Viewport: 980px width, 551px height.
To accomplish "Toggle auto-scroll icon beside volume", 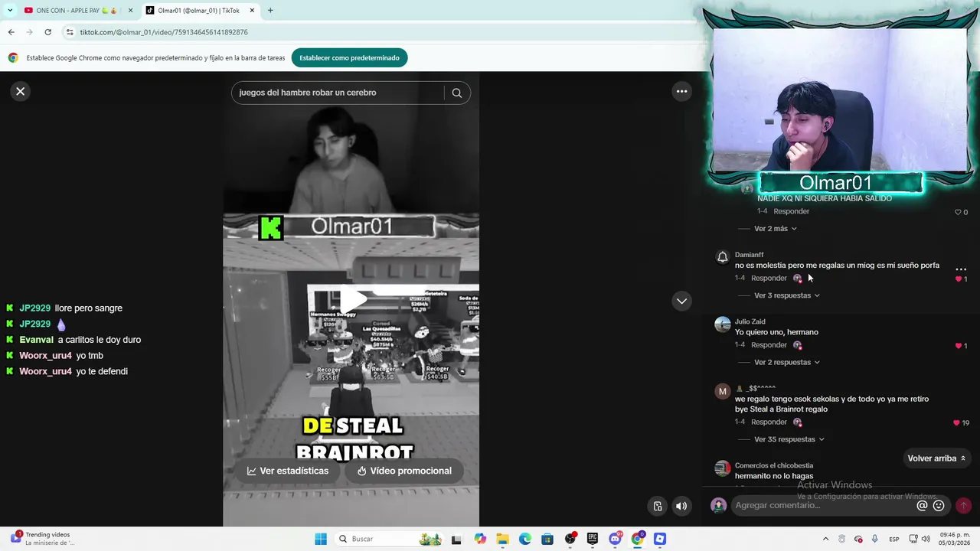I will (658, 506).
